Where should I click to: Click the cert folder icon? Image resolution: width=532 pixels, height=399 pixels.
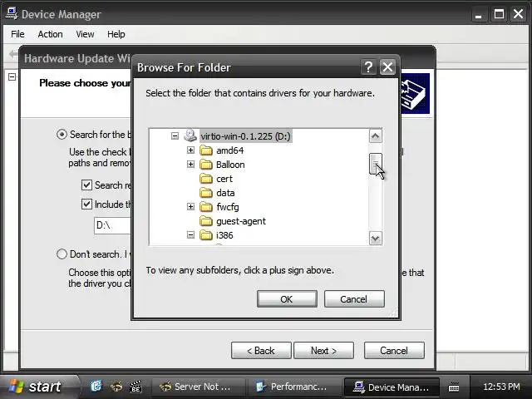pos(206,179)
